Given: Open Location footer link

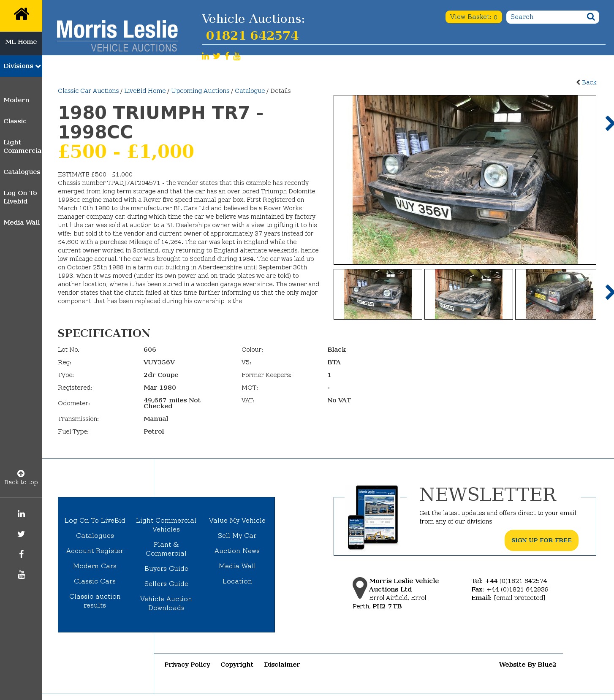Looking at the screenshot, I should pyautogui.click(x=237, y=581).
